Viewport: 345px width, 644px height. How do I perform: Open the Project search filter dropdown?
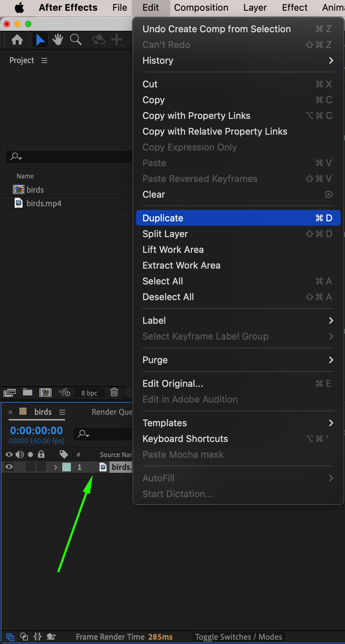click(x=16, y=157)
